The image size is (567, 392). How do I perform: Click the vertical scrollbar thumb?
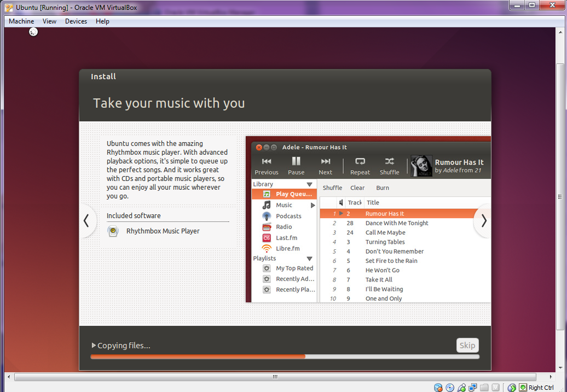point(560,197)
